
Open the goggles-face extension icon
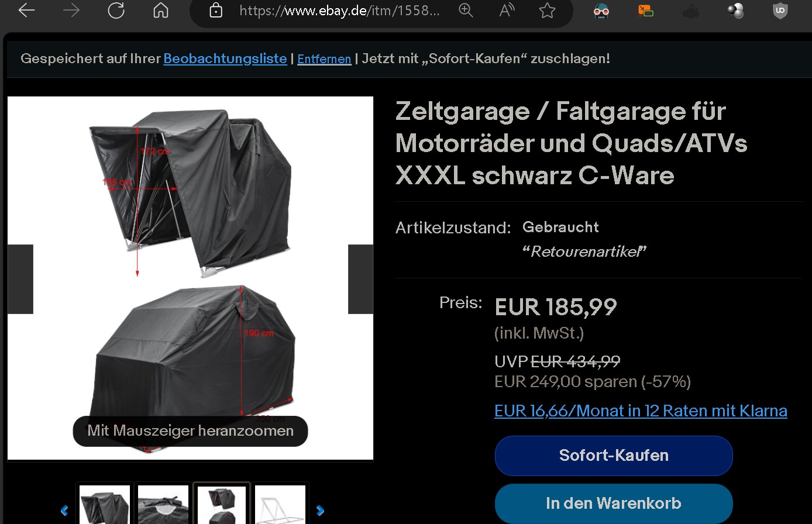pos(601,11)
